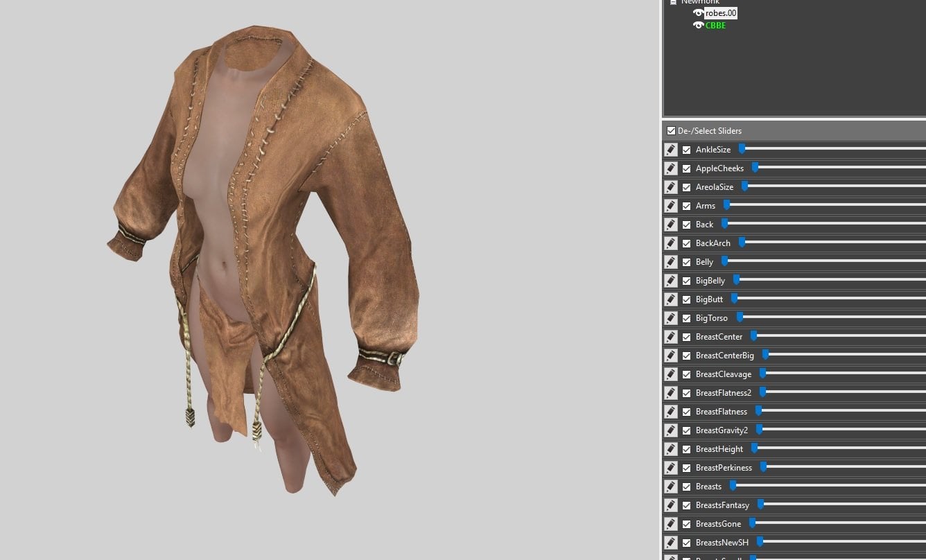
Task: Edit the Arms slider via pencil icon
Action: [670, 206]
